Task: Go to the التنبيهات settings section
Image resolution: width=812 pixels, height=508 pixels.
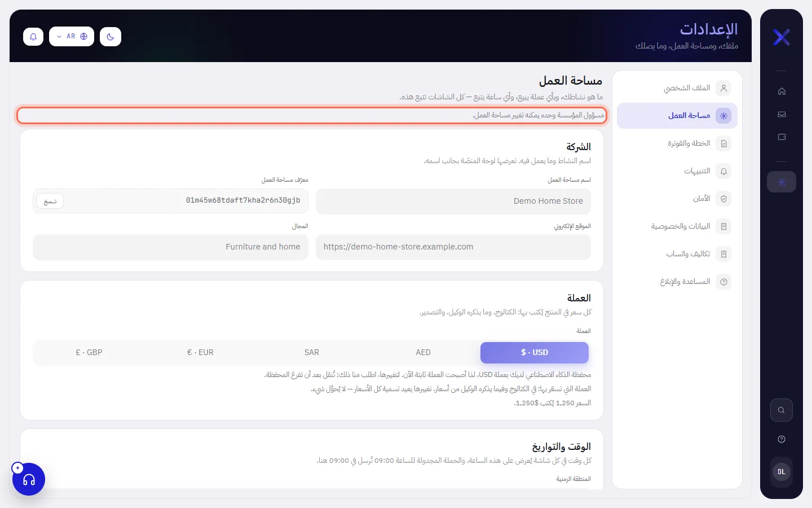Action: pyautogui.click(x=677, y=171)
